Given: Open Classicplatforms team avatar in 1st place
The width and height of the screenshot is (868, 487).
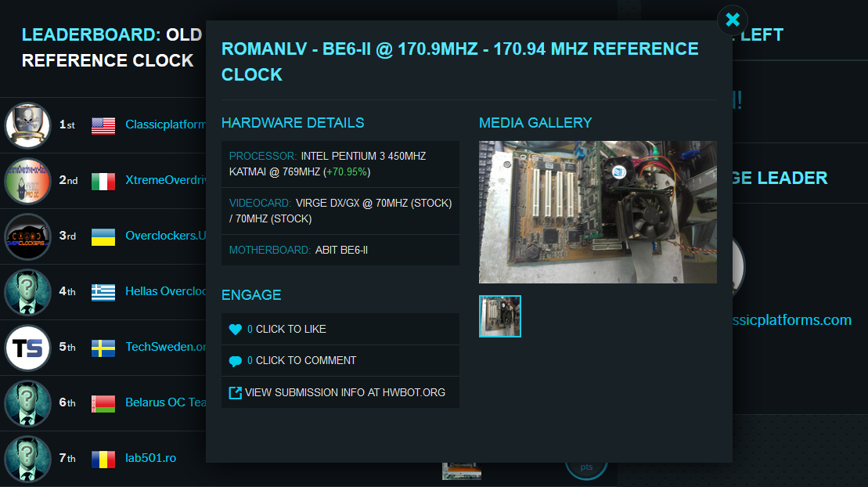Looking at the screenshot, I should coord(27,125).
